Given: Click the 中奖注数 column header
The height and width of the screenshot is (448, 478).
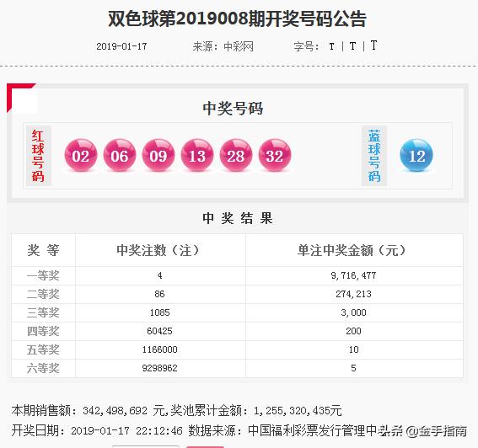Looking at the screenshot, I should pyautogui.click(x=158, y=250).
